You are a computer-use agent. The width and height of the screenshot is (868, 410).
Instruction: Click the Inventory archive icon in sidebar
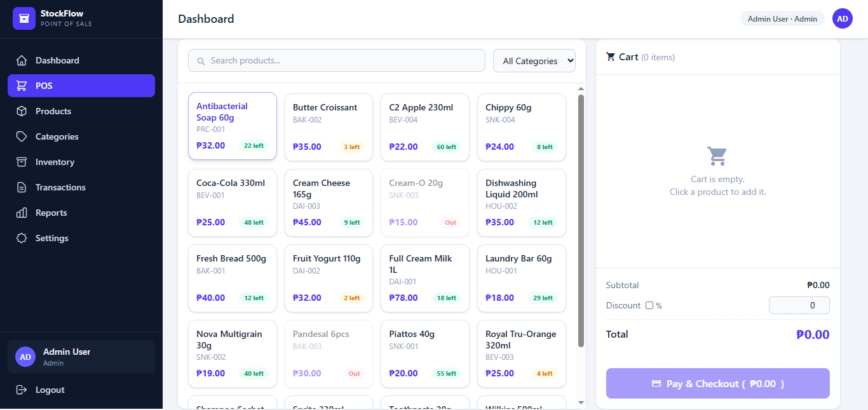(x=22, y=162)
